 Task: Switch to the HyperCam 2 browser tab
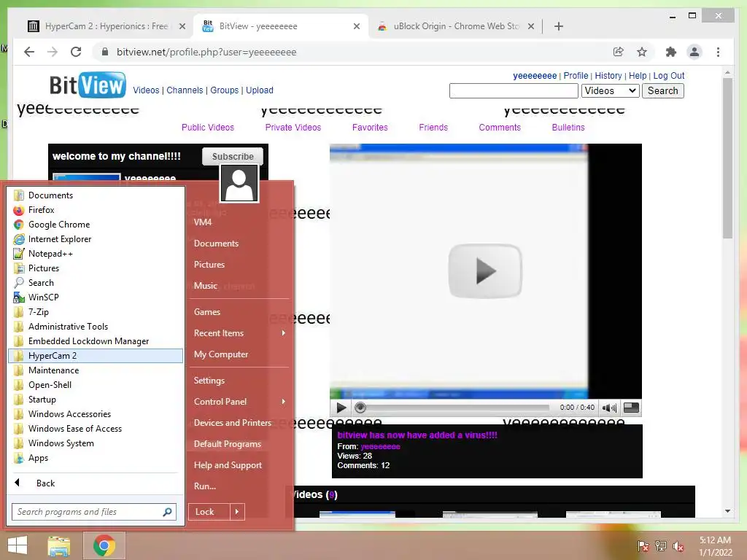click(x=106, y=27)
